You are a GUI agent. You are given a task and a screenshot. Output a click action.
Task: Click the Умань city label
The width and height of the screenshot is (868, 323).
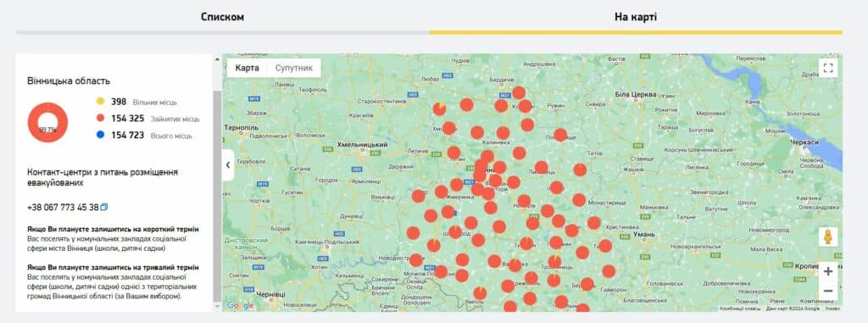[644, 234]
